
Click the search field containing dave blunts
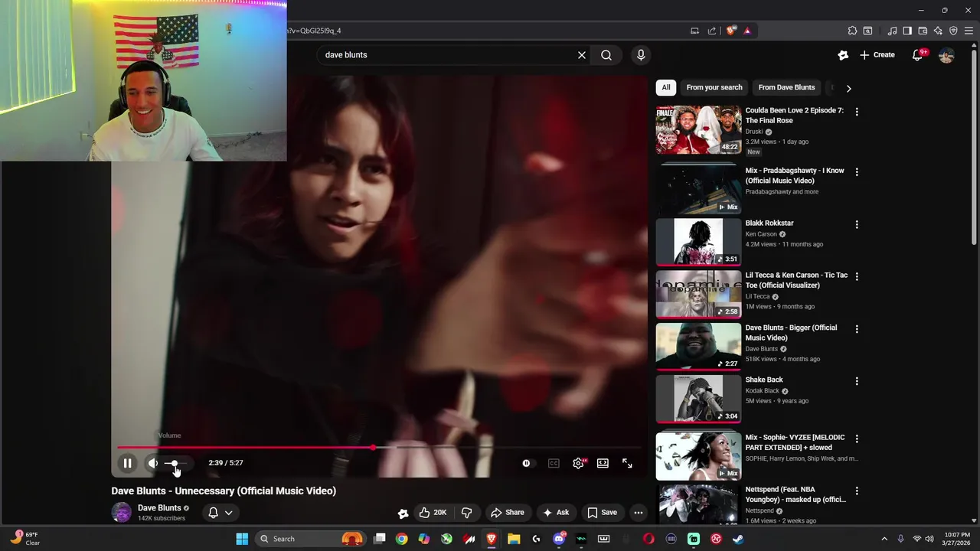(448, 55)
